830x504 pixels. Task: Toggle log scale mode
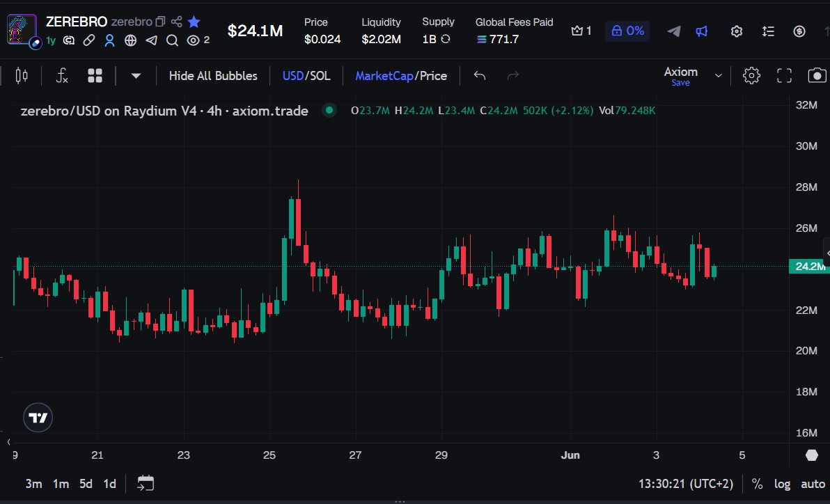pyautogui.click(x=783, y=484)
